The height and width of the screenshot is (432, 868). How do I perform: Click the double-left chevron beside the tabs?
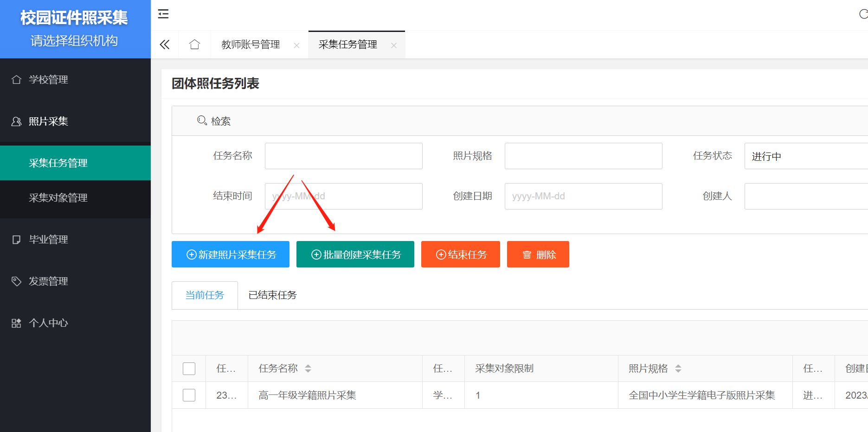point(165,44)
